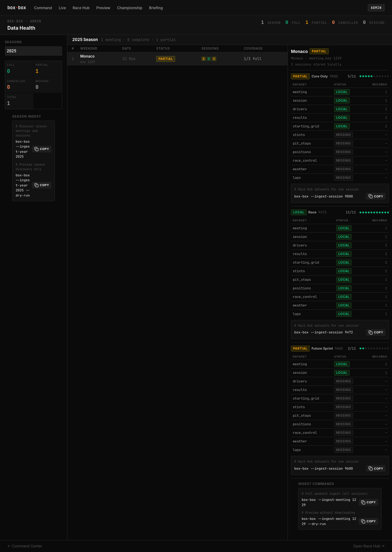
Task: Click the SESSIONS column header
Action: pyautogui.click(x=210, y=49)
